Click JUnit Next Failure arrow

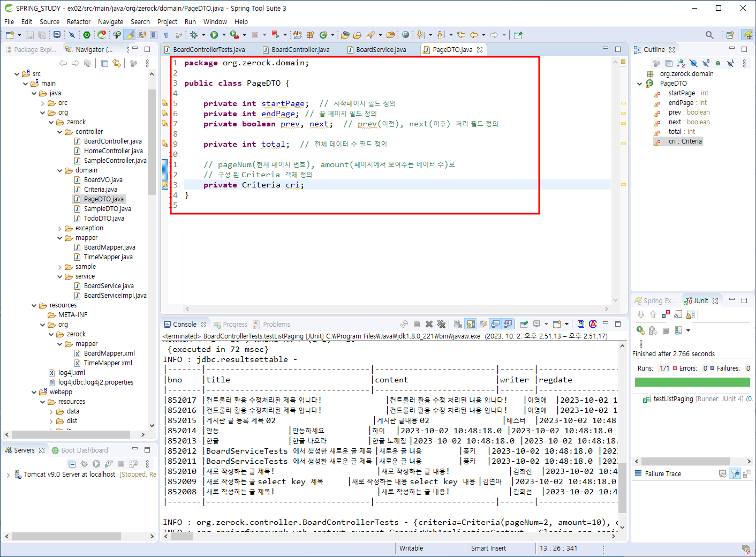641,314
